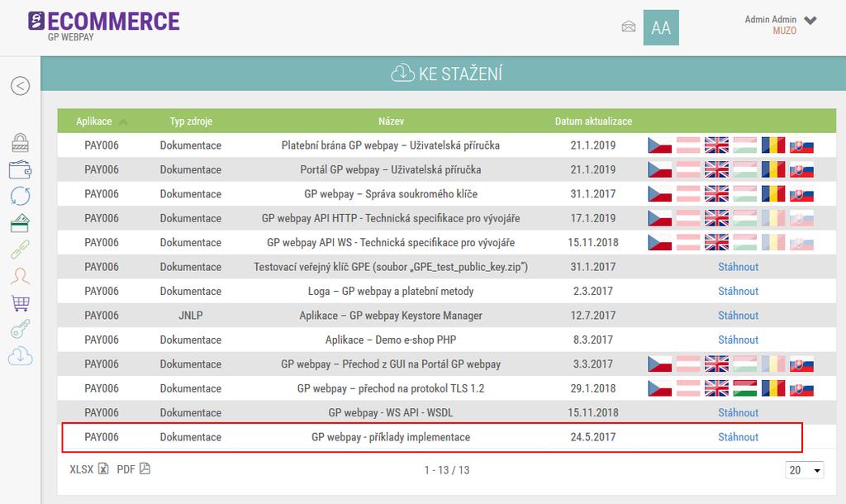
Task: Open the cloud download sidebar icon
Action: point(21,356)
